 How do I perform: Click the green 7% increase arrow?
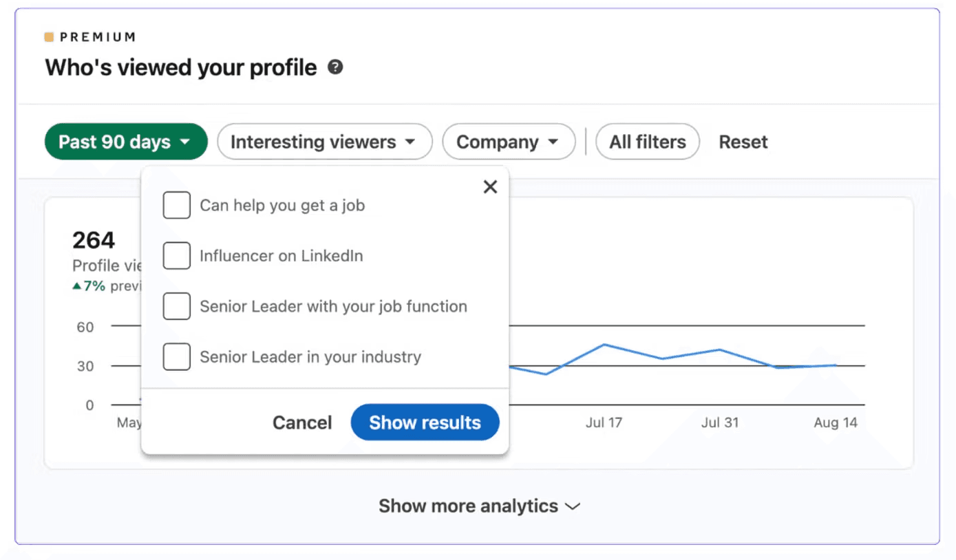pos(77,286)
